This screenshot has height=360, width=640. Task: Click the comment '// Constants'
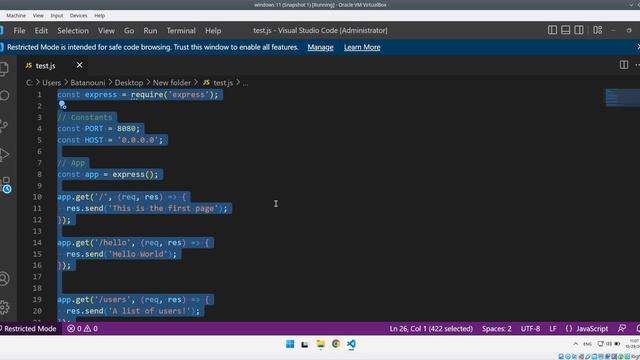click(84, 117)
